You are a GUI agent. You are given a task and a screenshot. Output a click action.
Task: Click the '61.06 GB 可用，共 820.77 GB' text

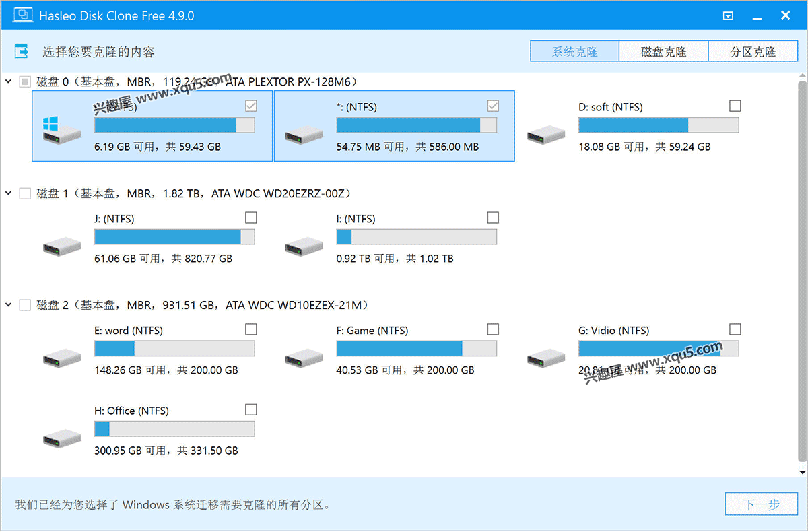tap(164, 259)
